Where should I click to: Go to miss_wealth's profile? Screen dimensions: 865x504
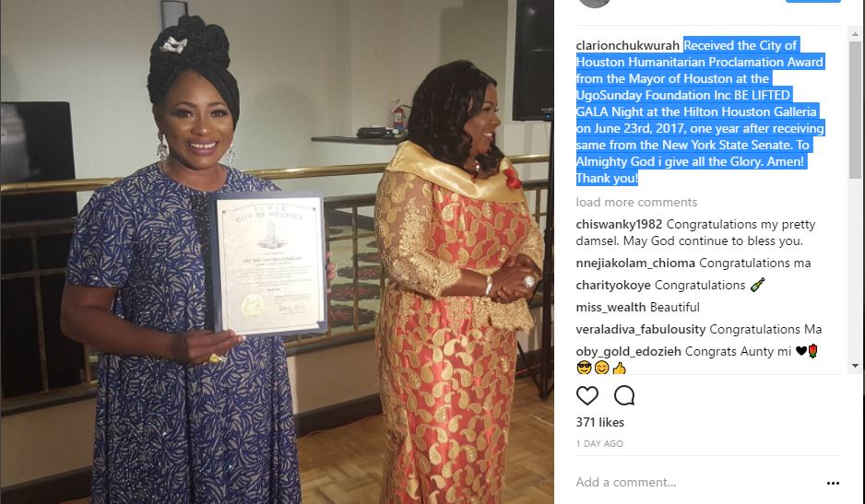(610, 307)
